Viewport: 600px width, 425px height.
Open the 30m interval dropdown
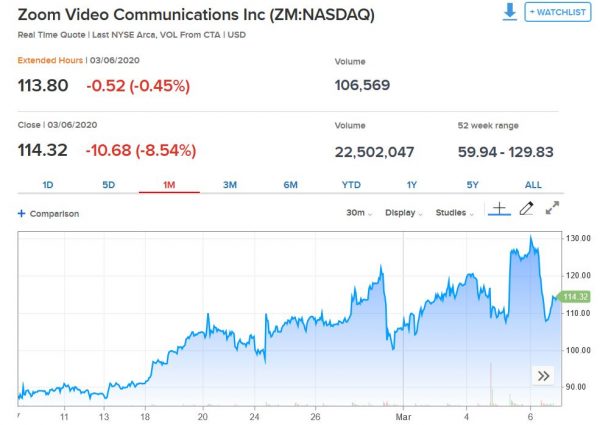point(358,213)
